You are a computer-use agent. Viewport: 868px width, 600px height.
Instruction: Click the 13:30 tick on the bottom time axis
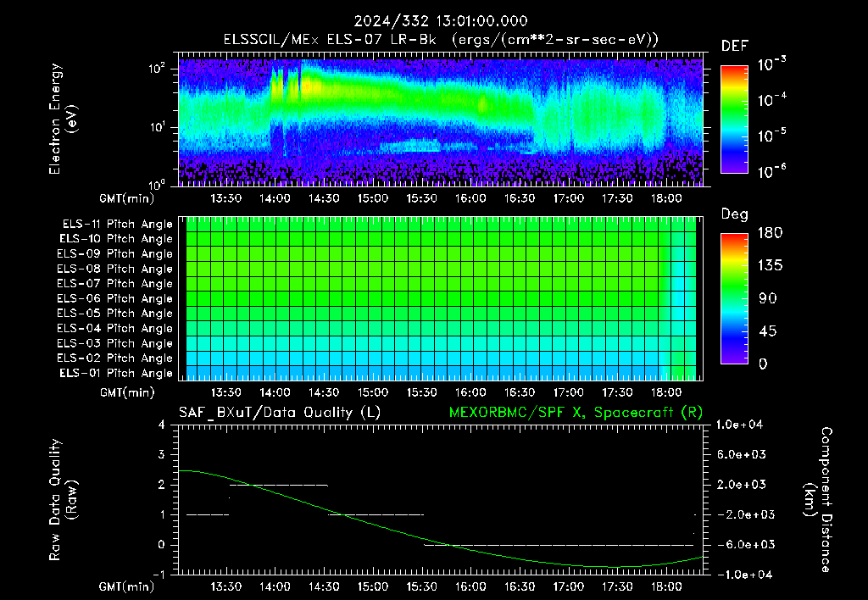coord(225,586)
